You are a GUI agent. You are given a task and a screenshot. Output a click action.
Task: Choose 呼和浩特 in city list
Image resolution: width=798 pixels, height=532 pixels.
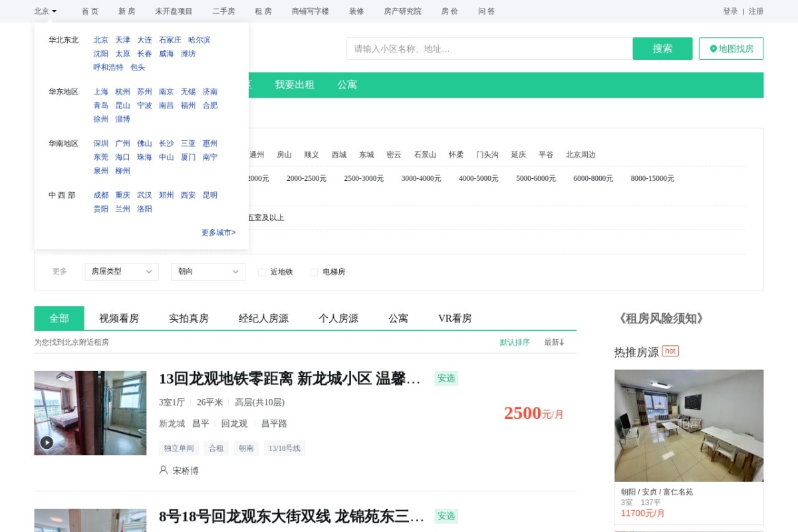[x=108, y=67]
